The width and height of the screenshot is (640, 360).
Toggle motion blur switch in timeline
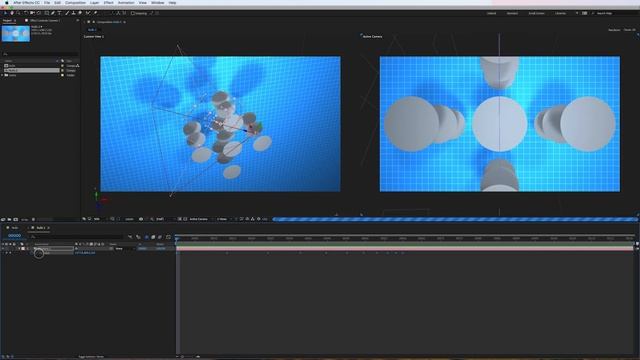160,237
